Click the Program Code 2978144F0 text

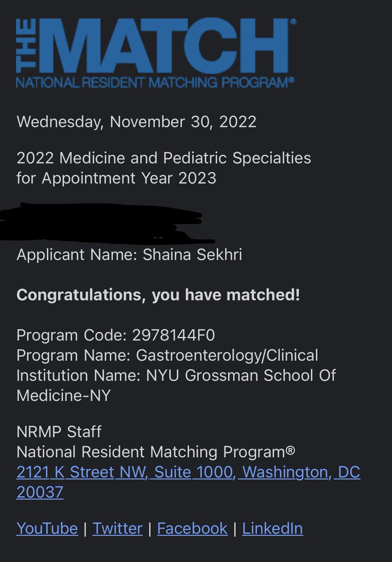[x=116, y=335]
